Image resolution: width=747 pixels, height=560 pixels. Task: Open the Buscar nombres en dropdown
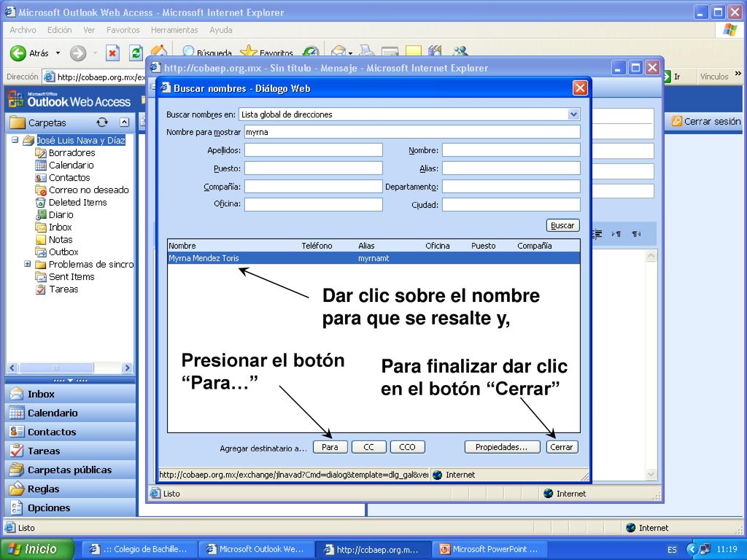pos(573,114)
